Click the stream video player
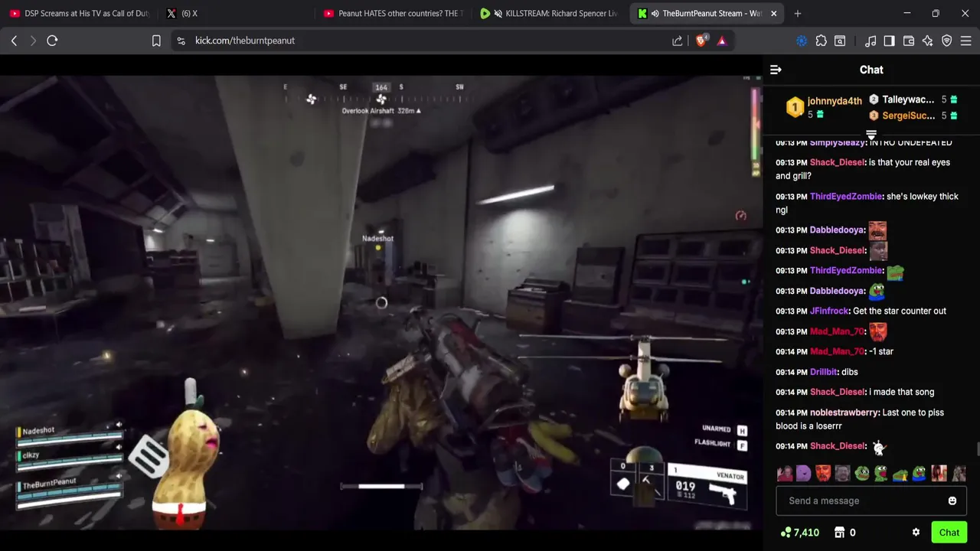 pyautogui.click(x=381, y=302)
